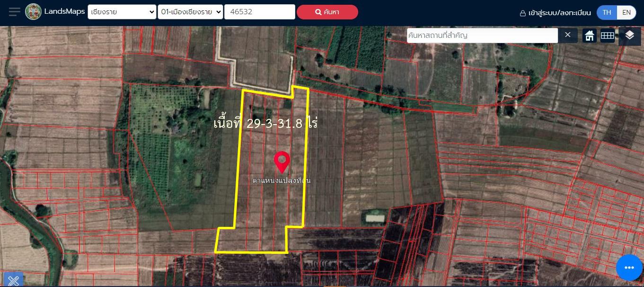Viewport: 644px width, 287px height.
Task: Click the Department of Lands emblem logo
Action: coord(33,12)
